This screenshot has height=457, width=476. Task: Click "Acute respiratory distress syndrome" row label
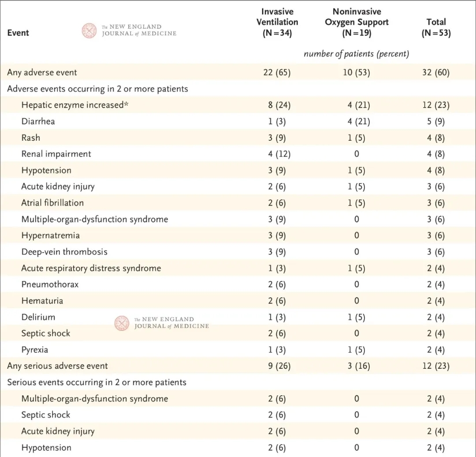click(91, 268)
